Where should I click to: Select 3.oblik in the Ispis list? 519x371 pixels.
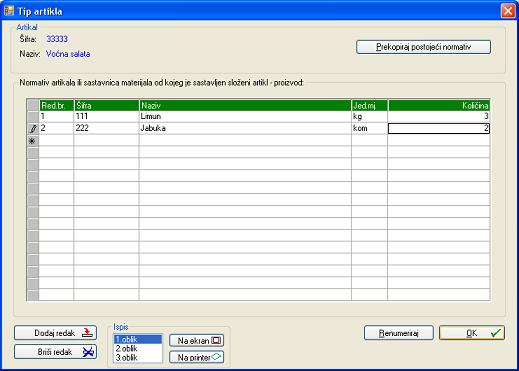tap(138, 357)
